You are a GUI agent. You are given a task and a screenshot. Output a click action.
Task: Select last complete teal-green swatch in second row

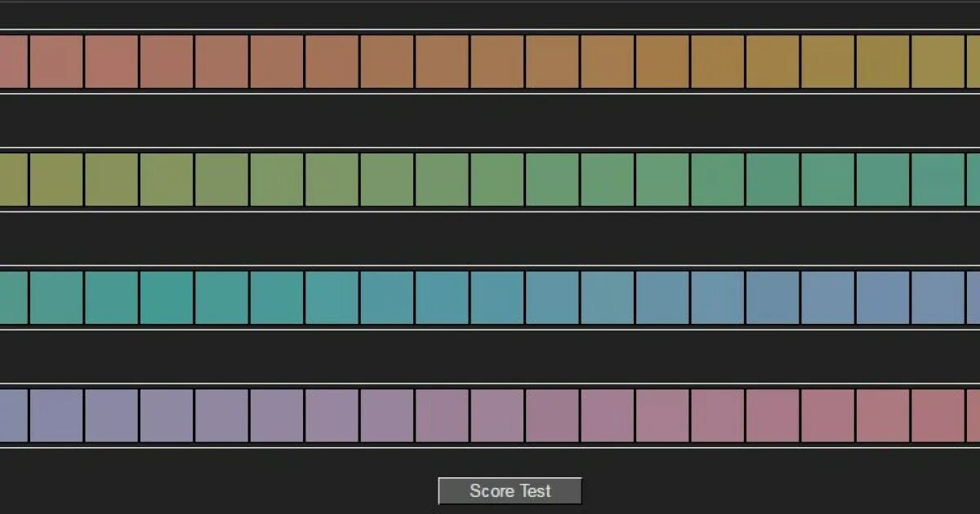point(938,179)
